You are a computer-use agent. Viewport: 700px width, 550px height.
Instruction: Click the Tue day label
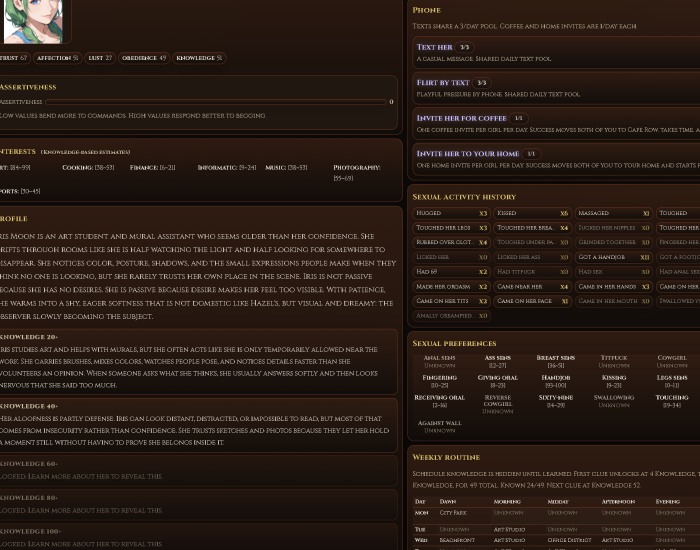(420, 529)
